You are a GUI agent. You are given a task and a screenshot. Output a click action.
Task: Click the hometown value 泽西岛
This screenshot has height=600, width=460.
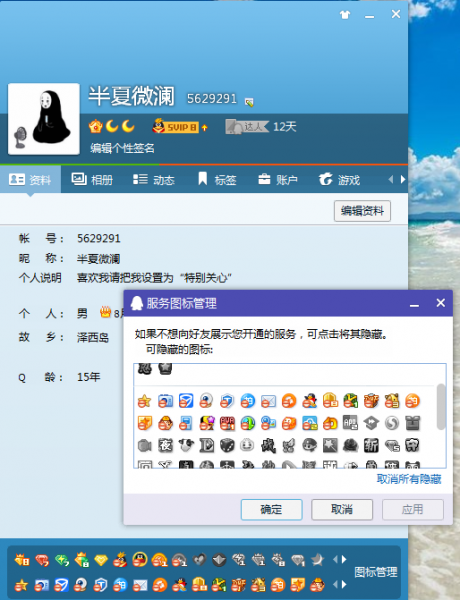click(x=93, y=337)
